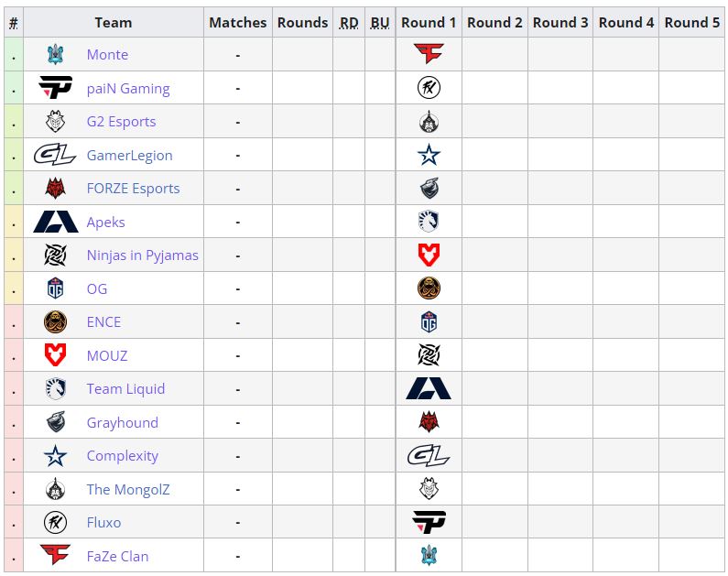
Task: Click the Complexity star logo in the GamerLegion row
Action: click(x=428, y=155)
